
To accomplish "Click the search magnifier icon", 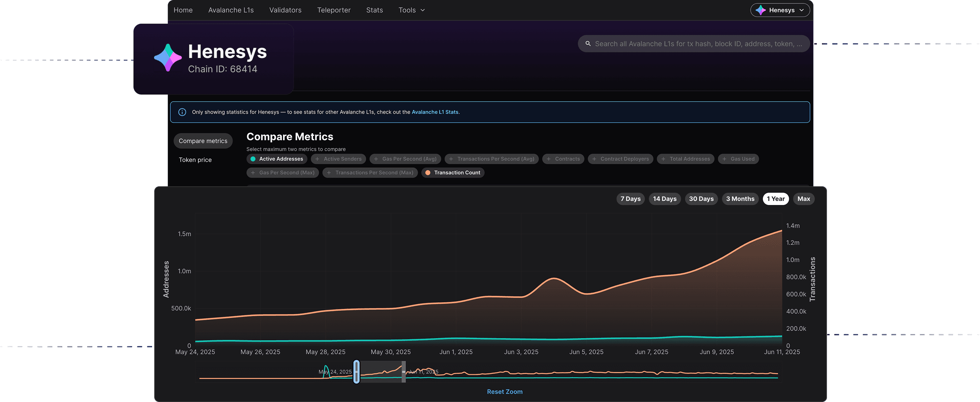I will [x=588, y=44].
